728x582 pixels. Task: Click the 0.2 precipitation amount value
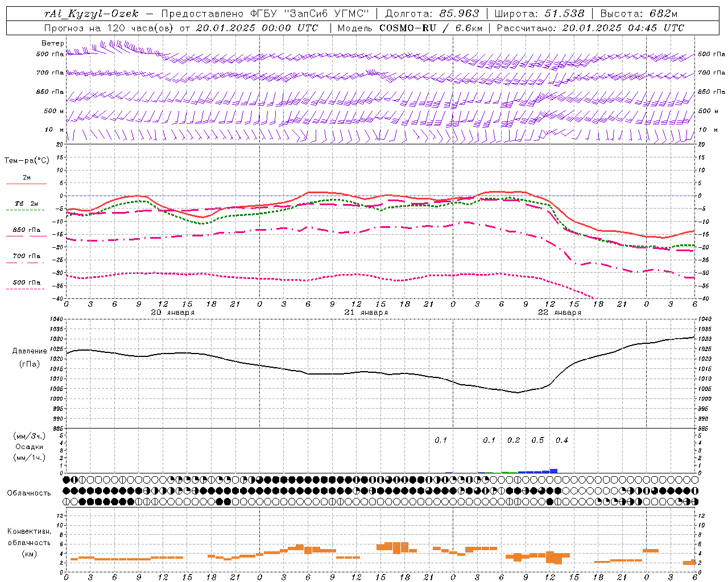pyautogui.click(x=514, y=440)
